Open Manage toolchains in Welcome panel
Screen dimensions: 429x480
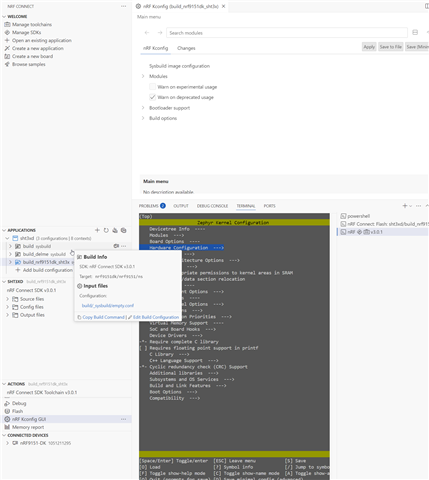(32, 25)
